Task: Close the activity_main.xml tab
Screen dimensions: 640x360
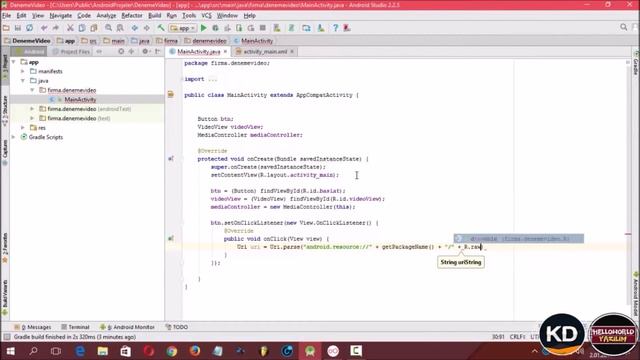Action: [x=292, y=52]
